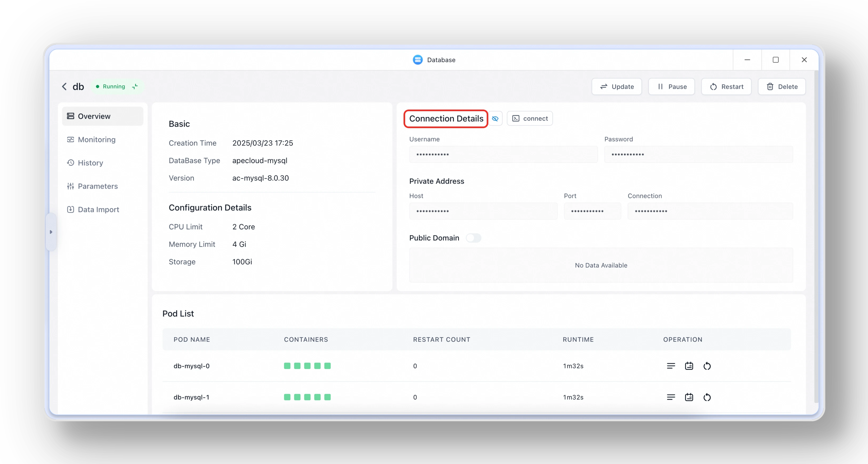Viewport: 868px width, 464px height.
Task: Click the masked Username field
Action: (504, 155)
